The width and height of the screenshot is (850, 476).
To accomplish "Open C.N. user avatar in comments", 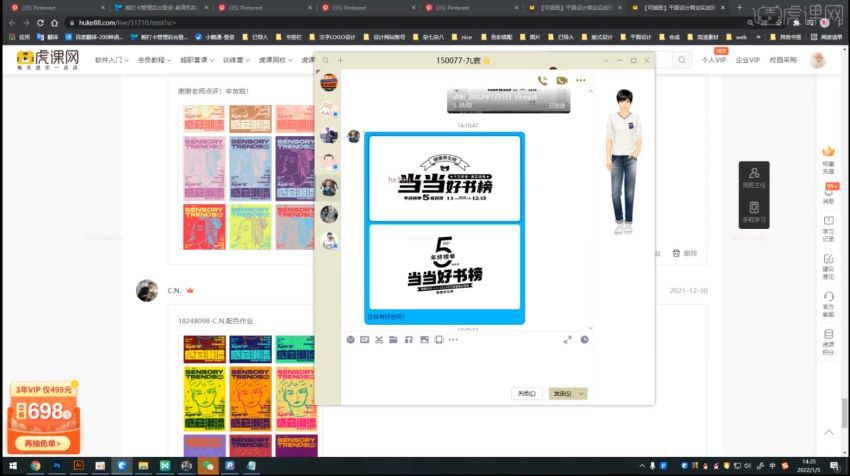I will (147, 291).
